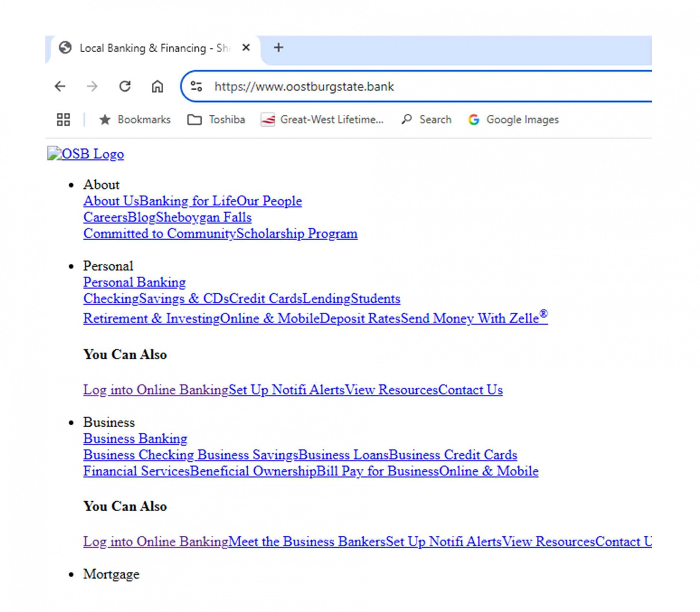Go to the home page icon
Image resolution: width=700 pixels, height=612 pixels.
click(157, 86)
